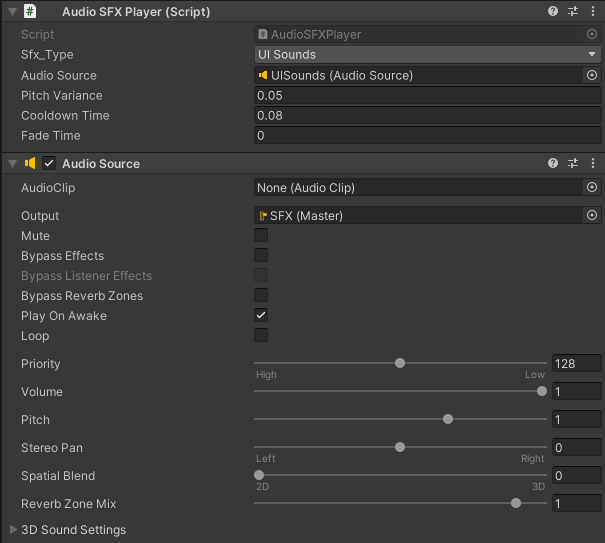Screen dimensions: 605x543
Task: Open Audio Source component context menu
Action: [592, 163]
